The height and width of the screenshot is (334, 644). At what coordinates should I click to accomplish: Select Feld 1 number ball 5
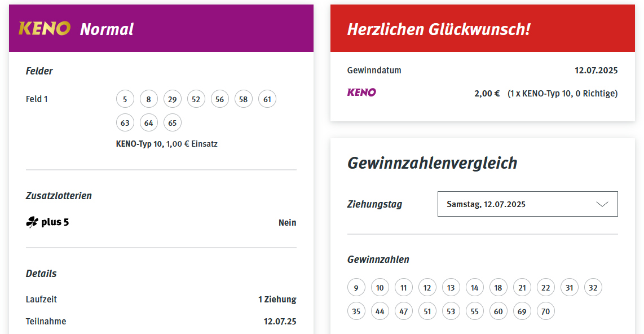tap(125, 99)
